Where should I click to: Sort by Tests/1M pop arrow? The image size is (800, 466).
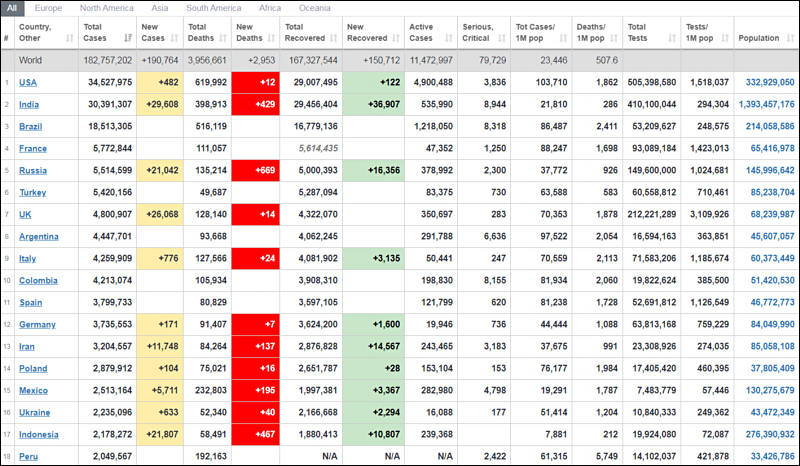point(726,38)
